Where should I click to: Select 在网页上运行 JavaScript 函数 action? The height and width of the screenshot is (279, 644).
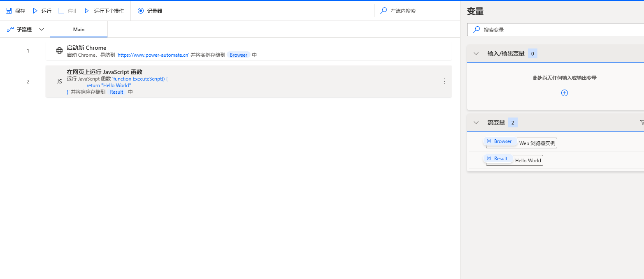249,81
